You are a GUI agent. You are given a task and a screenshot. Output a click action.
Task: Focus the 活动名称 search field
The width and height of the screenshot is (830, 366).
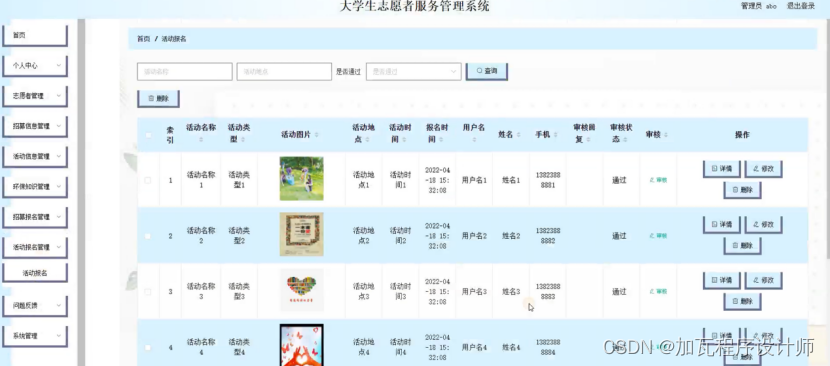click(185, 72)
